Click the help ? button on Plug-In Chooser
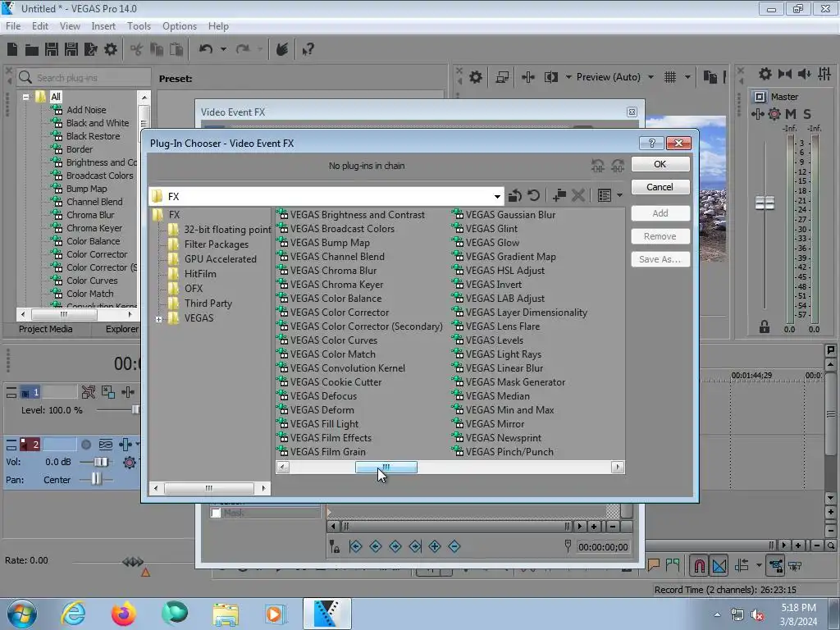The image size is (840, 630). point(651,143)
